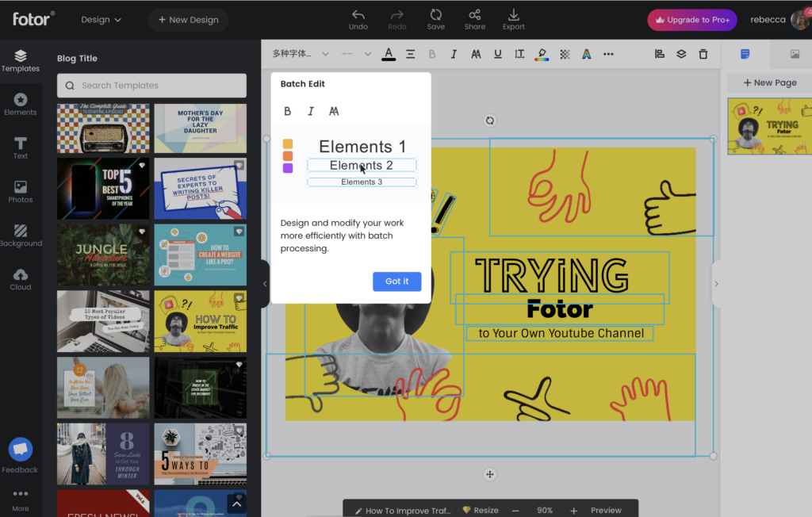This screenshot has width=812, height=517.
Task: Open the Share option
Action: [474, 20]
